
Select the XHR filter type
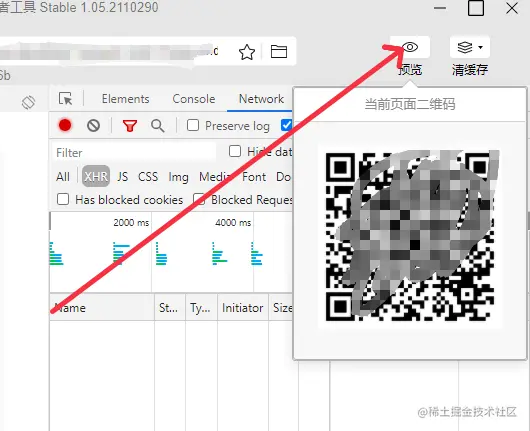pos(96,176)
